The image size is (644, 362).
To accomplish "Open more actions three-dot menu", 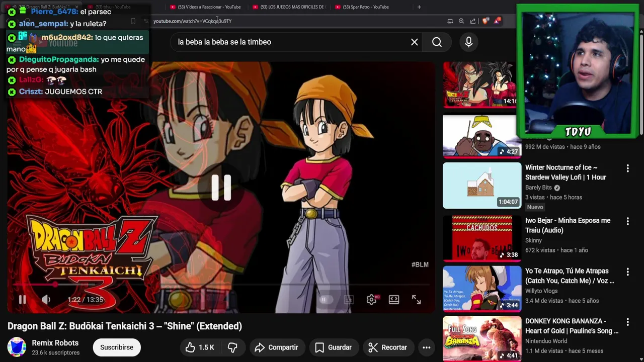I will (426, 347).
